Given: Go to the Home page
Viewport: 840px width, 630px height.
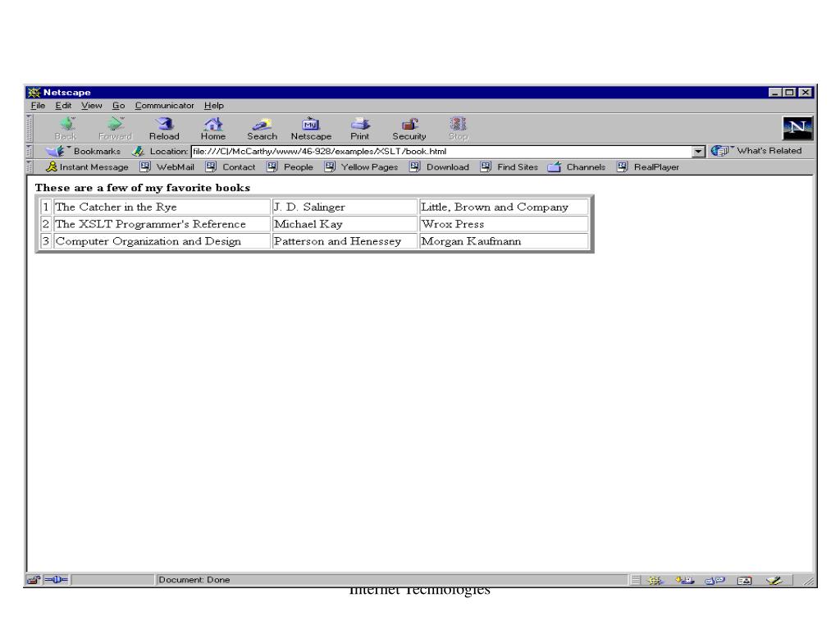Looking at the screenshot, I should 212,128.
